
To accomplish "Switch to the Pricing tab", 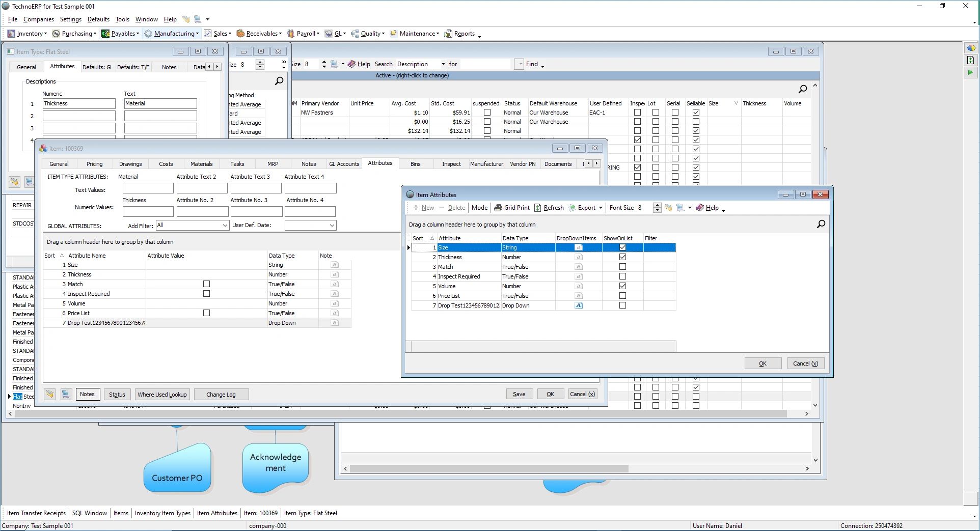I will point(94,164).
